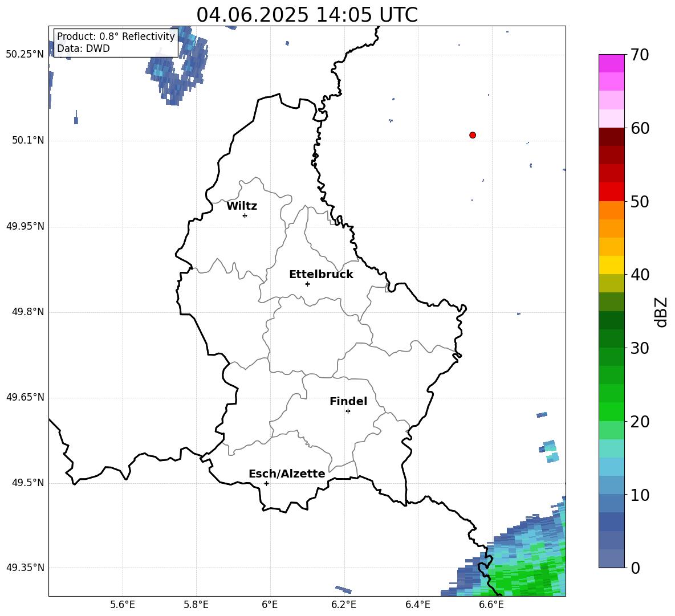
Task: Click the 50 colorbar tick label
Action: (x=640, y=202)
